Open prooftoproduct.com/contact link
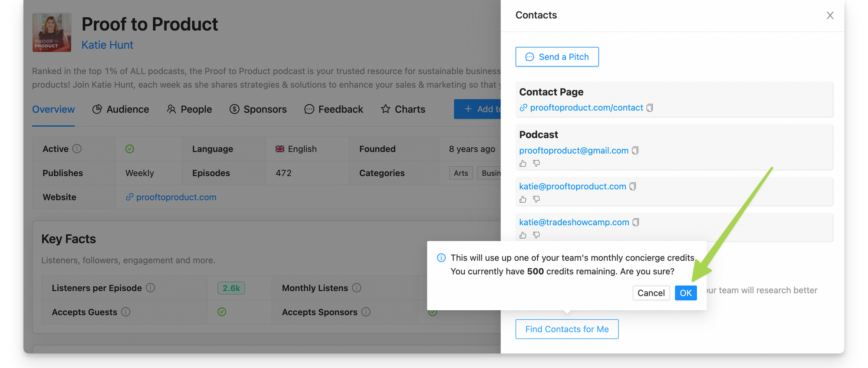Viewport: 868px width, 368px height. click(586, 108)
